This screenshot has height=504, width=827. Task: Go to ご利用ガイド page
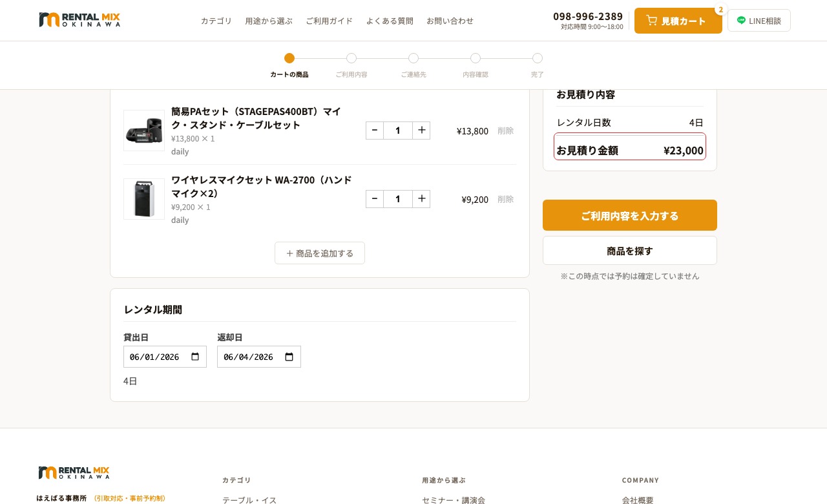[x=330, y=21]
